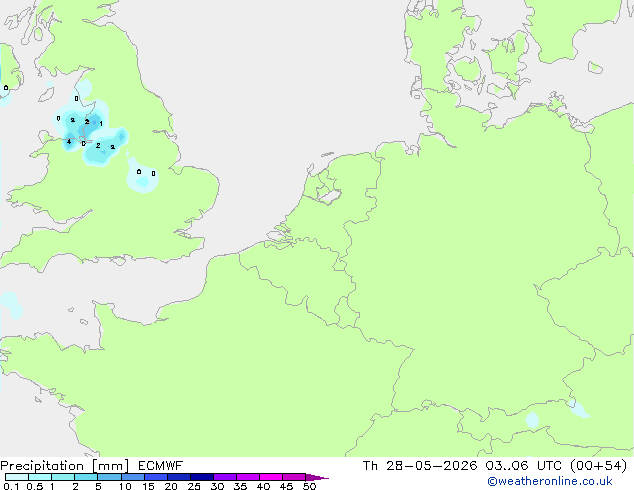Click the 20–25 mm legend color box
The width and height of the screenshot is (634, 490).
pyautogui.click(x=179, y=477)
